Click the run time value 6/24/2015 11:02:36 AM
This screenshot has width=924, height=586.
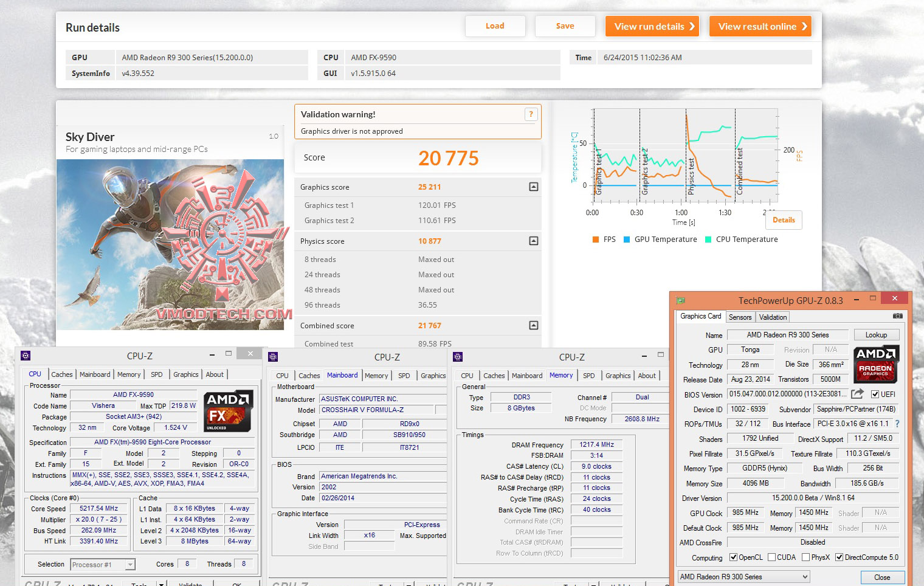click(x=643, y=58)
